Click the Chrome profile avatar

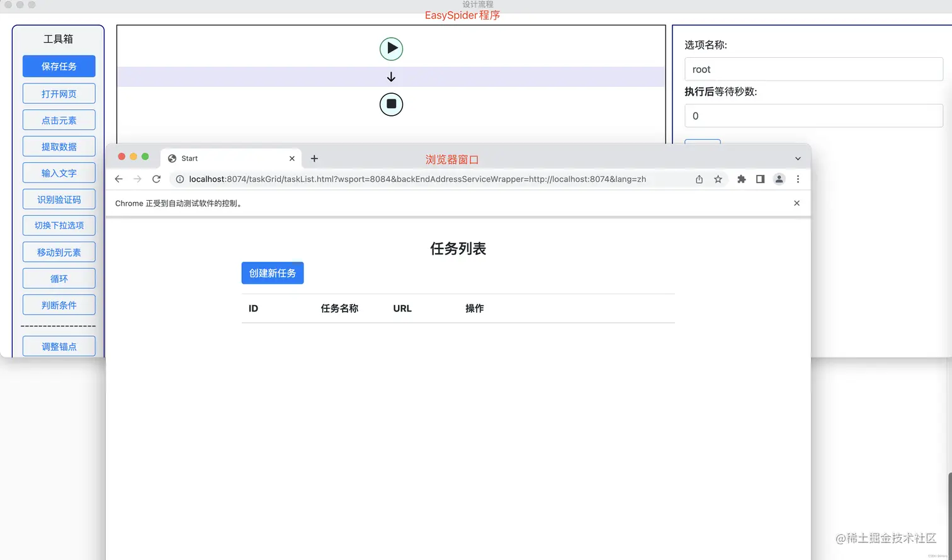779,179
